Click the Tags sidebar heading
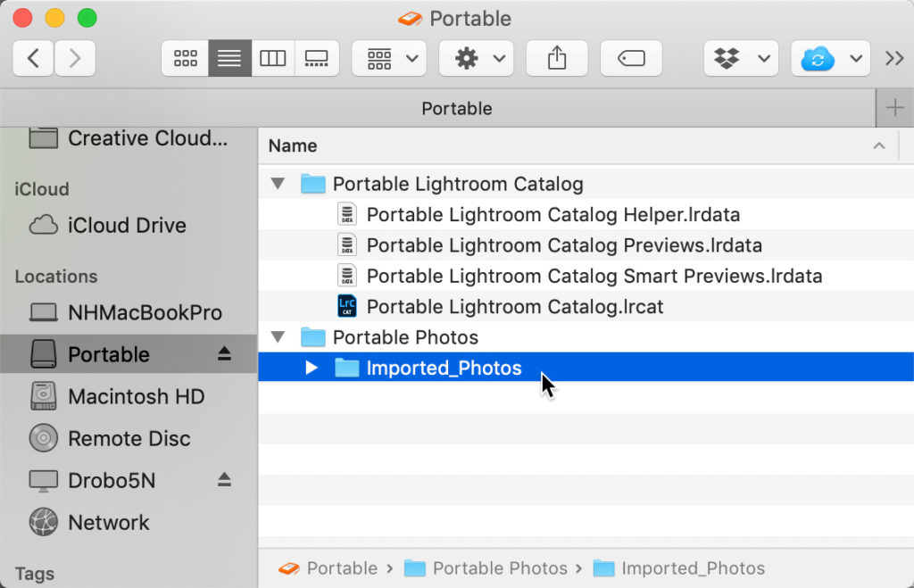 click(35, 574)
